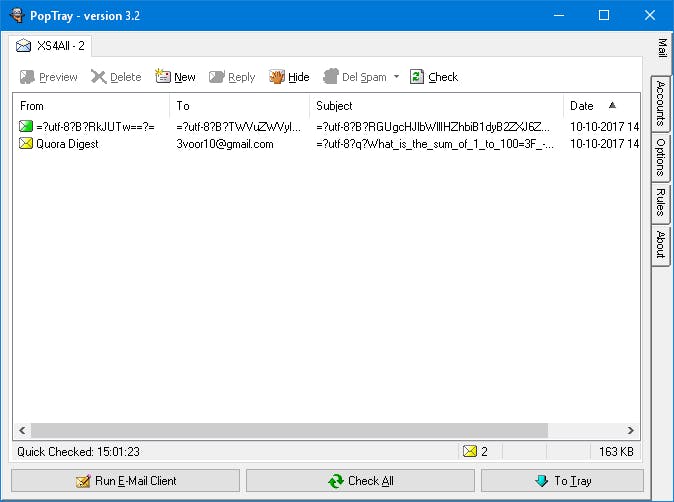Click the status bar envelope message count icon

coord(470,451)
